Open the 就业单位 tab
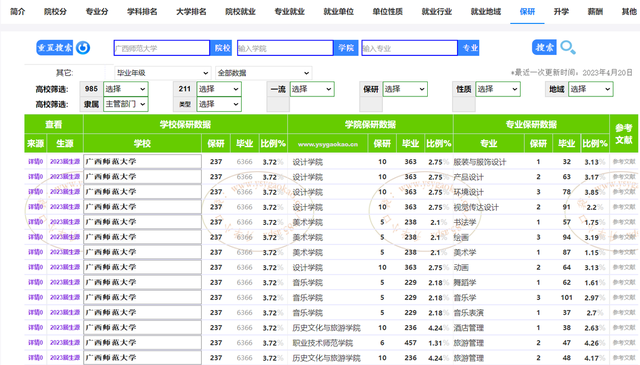The image size is (640, 365). 338,11
